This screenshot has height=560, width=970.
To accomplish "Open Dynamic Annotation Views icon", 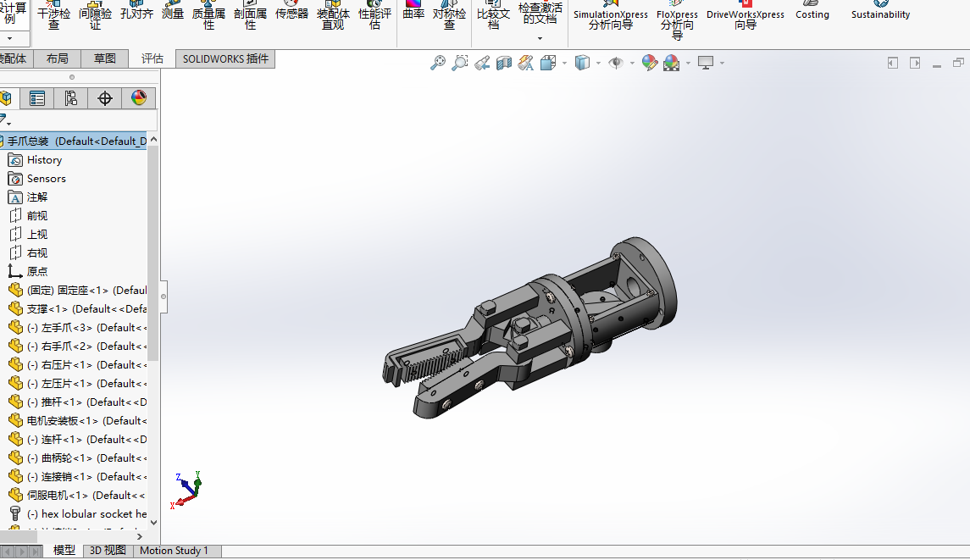I will coord(526,63).
